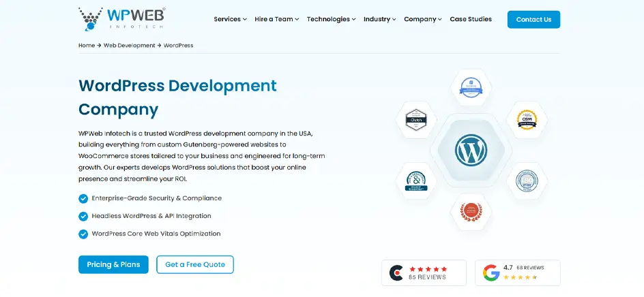Open the Google 4.7 reviews card
644x297 pixels.
point(518,272)
